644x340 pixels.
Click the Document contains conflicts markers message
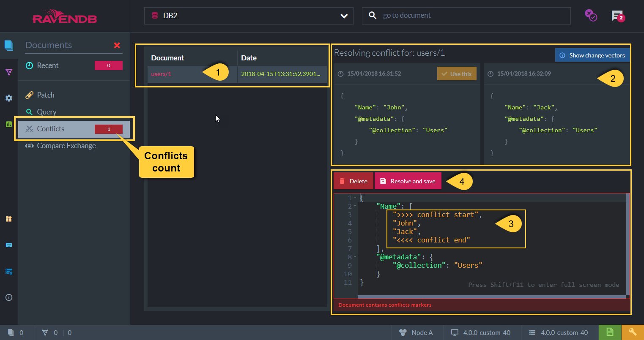(385, 305)
